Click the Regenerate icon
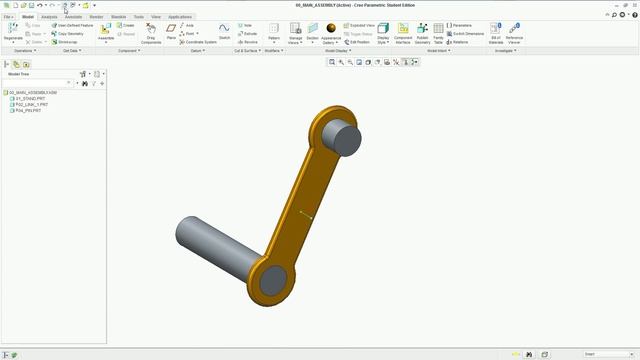 [13, 28]
